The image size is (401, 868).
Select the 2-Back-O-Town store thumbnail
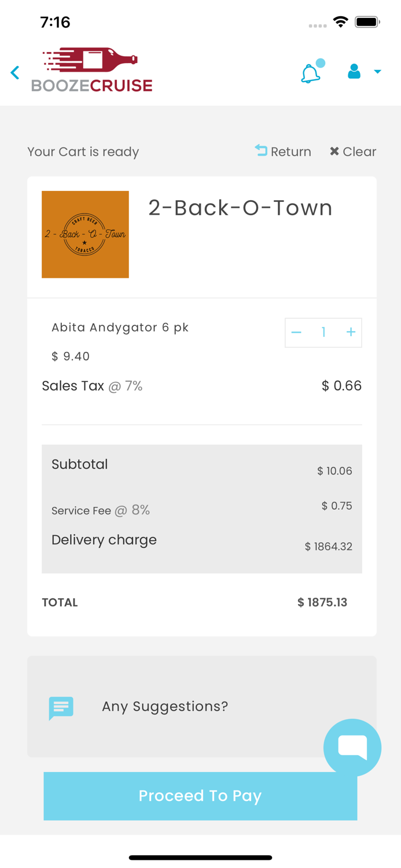[85, 234]
